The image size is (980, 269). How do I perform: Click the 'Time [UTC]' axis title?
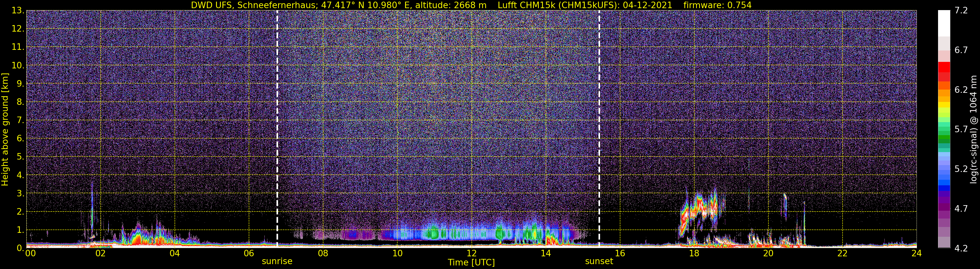pyautogui.click(x=471, y=262)
